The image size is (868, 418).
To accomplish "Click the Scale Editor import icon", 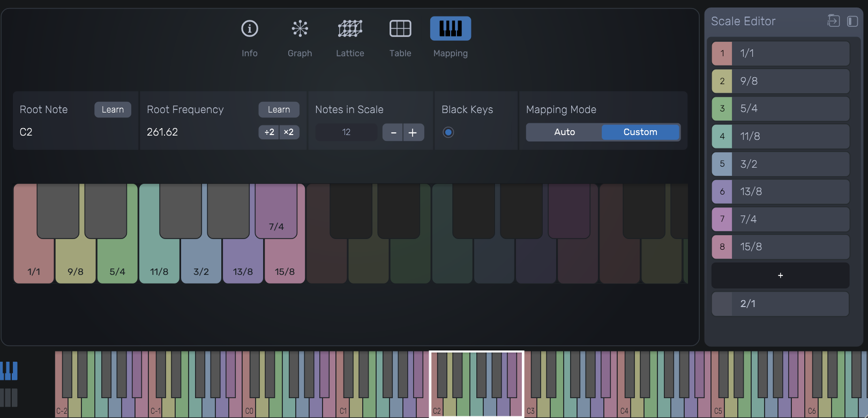I will tap(834, 21).
